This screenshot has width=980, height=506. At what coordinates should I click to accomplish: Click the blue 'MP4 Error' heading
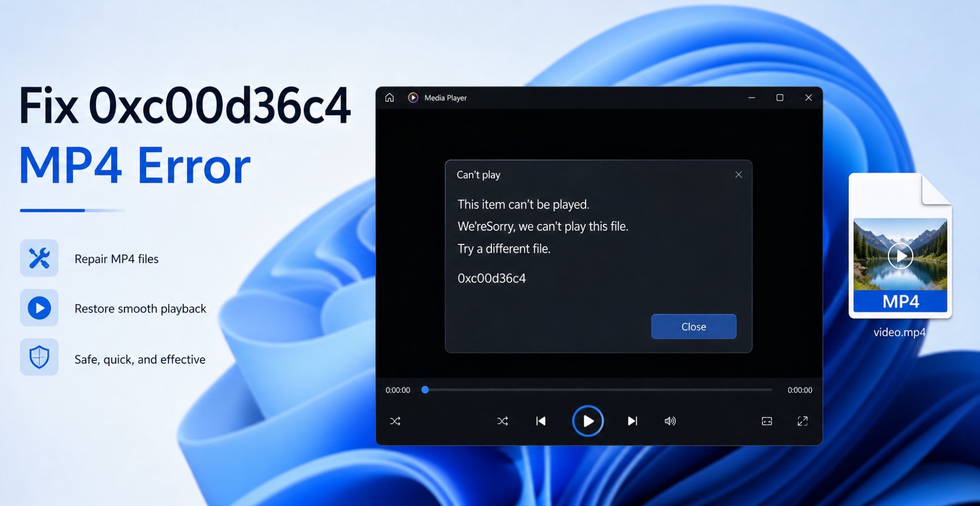click(134, 166)
